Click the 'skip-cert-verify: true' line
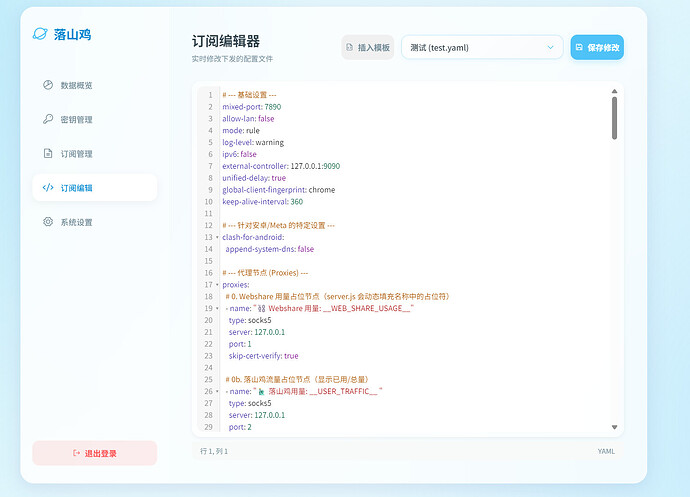This screenshot has height=497, width=690. [263, 356]
